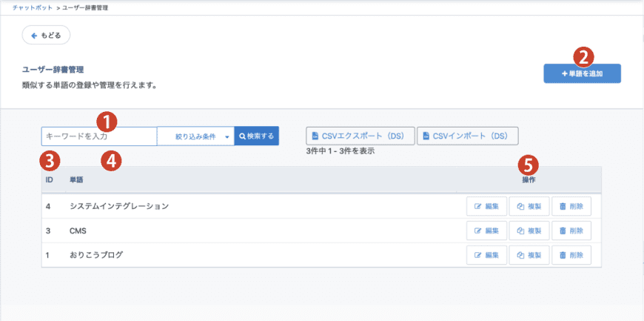Duplicate the CMS word entry
The image size is (644, 321).
tap(529, 231)
